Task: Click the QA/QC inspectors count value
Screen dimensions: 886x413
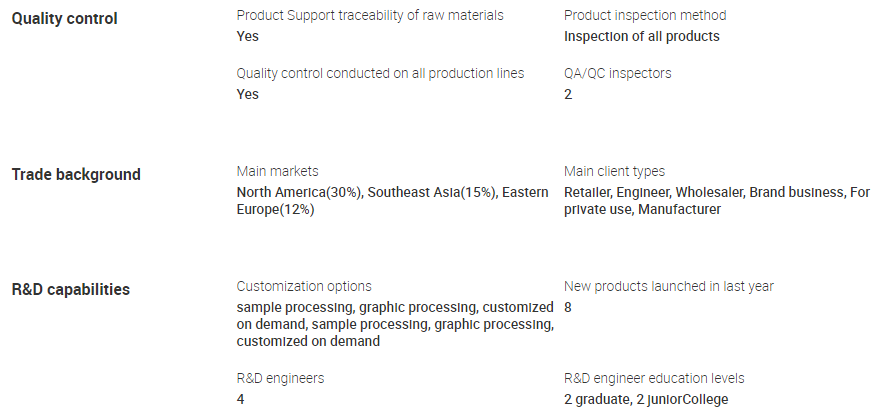Action: pos(568,94)
